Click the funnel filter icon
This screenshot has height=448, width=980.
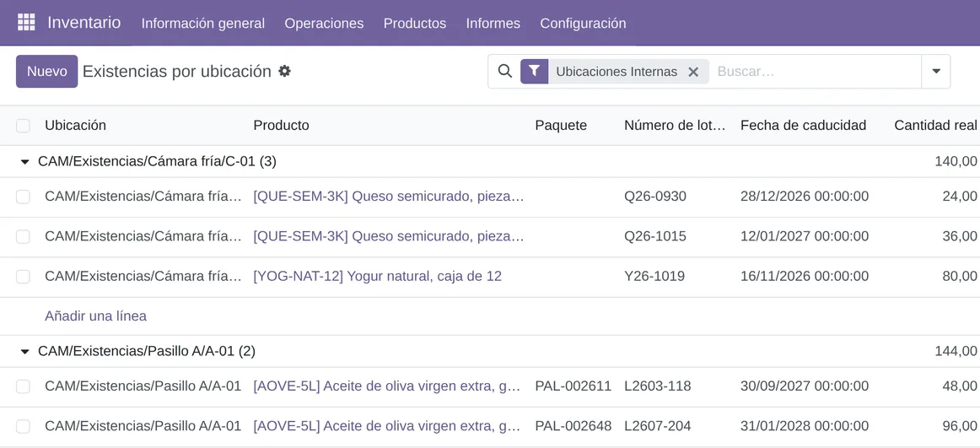click(x=534, y=71)
